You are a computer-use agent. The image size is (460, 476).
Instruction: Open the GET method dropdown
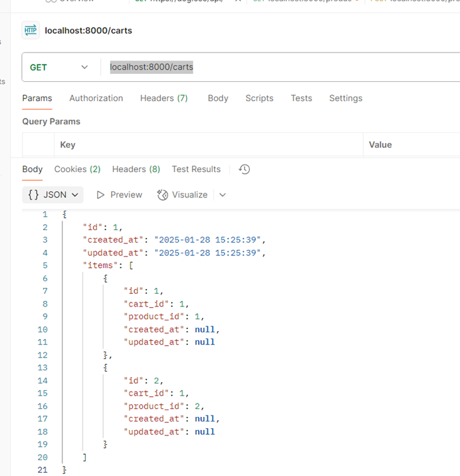59,67
